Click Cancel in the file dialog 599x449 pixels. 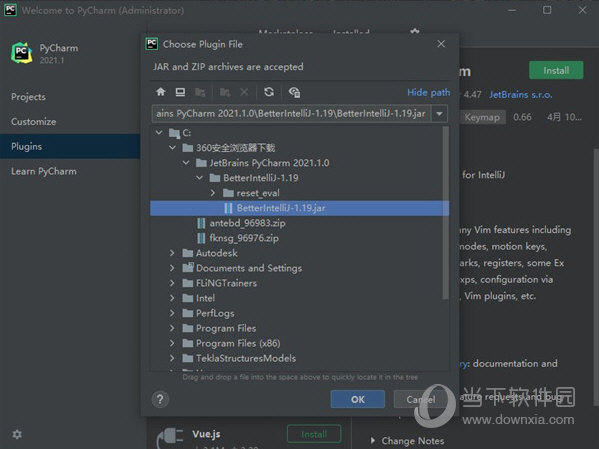[x=421, y=399]
